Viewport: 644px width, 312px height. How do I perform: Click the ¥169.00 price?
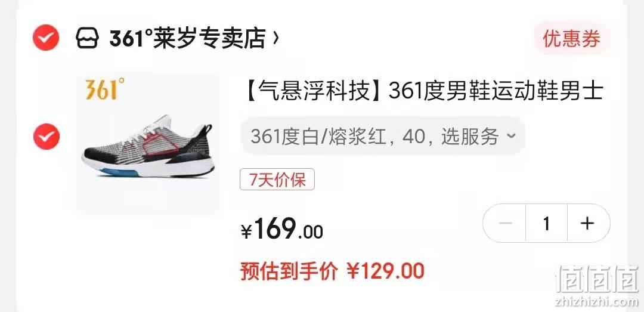coord(281,228)
